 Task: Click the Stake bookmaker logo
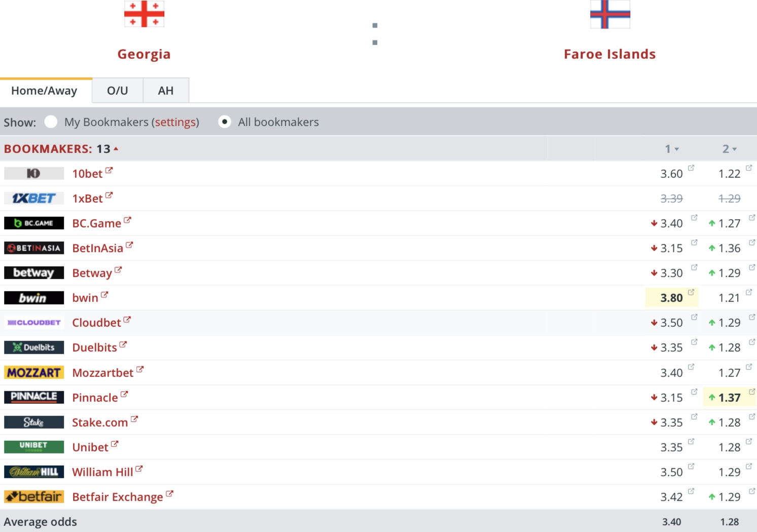point(34,422)
